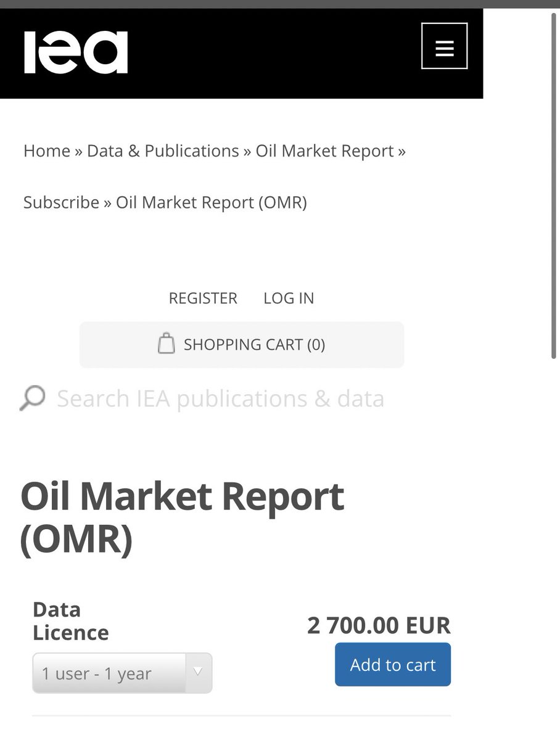Click the IEA logo
The width and height of the screenshot is (560, 740).
click(x=76, y=52)
